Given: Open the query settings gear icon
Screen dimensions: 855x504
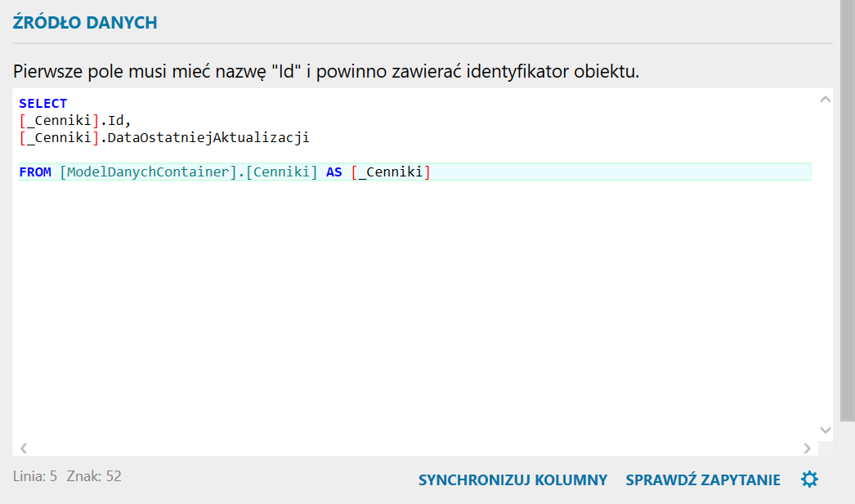Looking at the screenshot, I should click(809, 479).
